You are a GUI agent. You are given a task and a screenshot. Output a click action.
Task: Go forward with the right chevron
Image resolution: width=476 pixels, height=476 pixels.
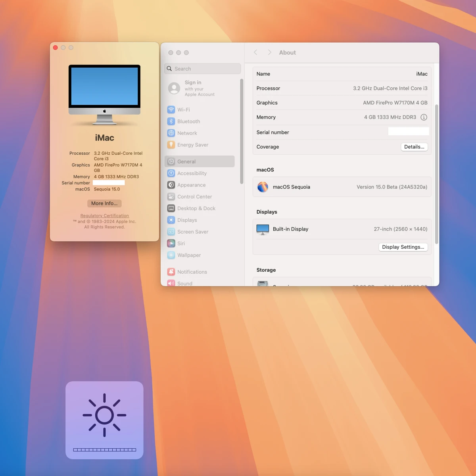[269, 52]
